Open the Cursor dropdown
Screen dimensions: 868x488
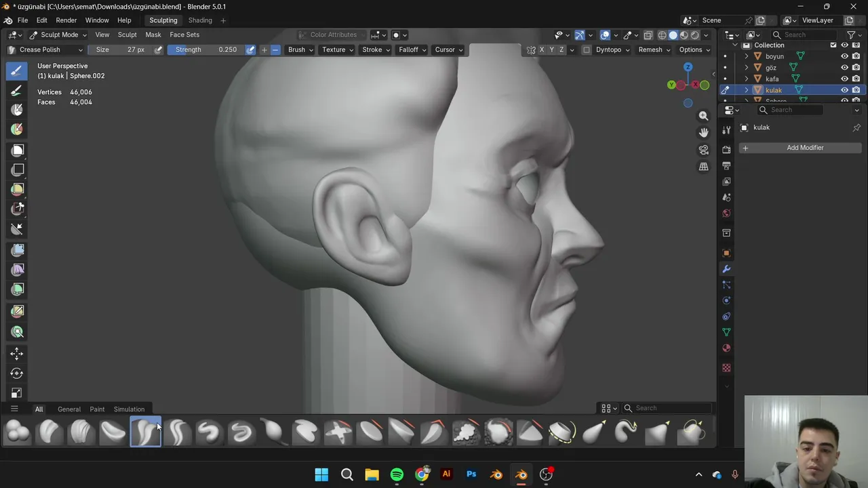[x=448, y=49]
